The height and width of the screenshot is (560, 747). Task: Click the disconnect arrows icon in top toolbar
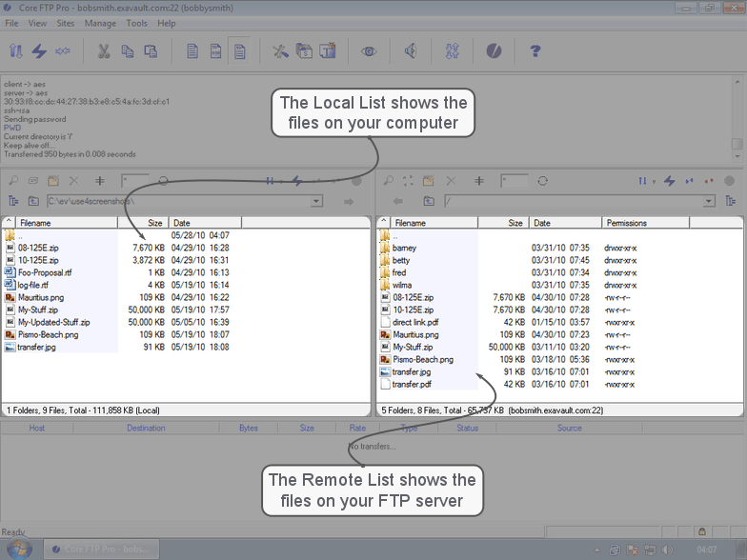click(63, 51)
